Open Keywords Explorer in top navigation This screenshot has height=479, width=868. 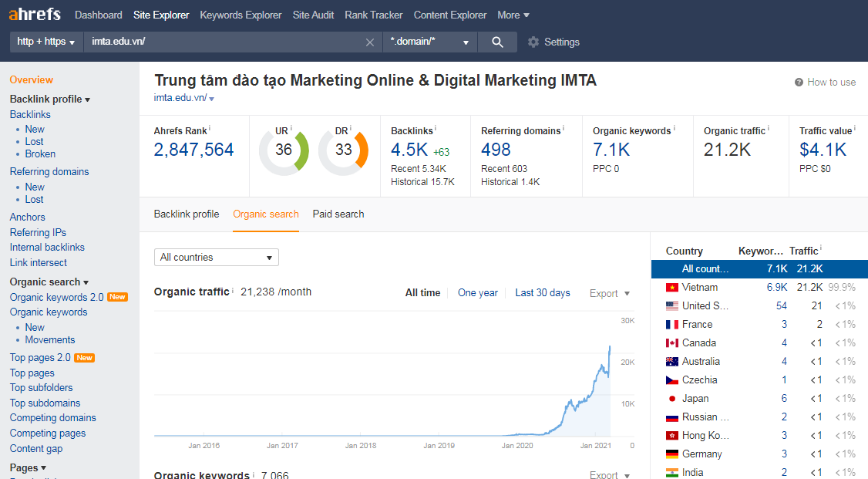(241, 15)
